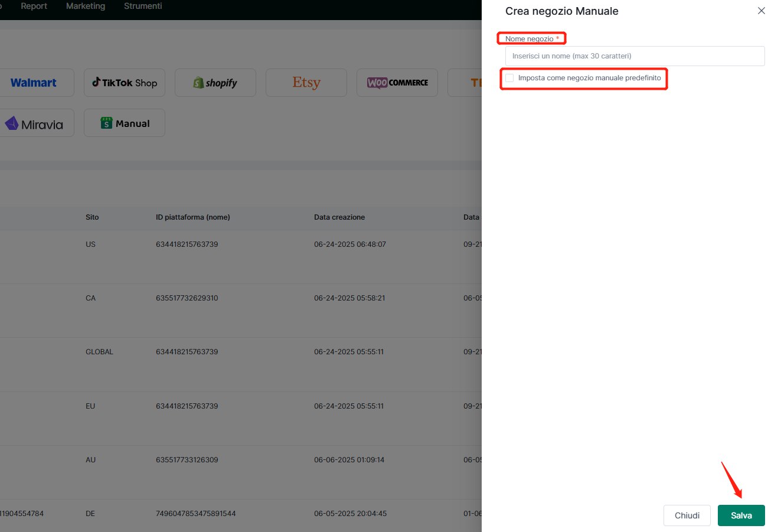
Task: Click the DE site cell
Action: tap(90, 514)
